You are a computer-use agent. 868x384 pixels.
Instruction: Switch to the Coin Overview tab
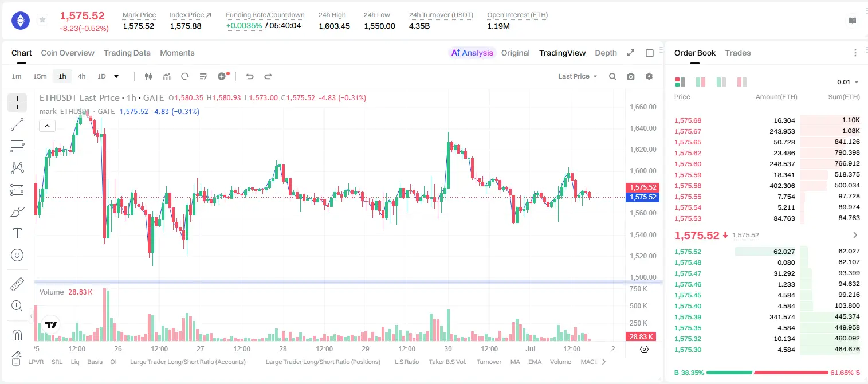pos(68,53)
